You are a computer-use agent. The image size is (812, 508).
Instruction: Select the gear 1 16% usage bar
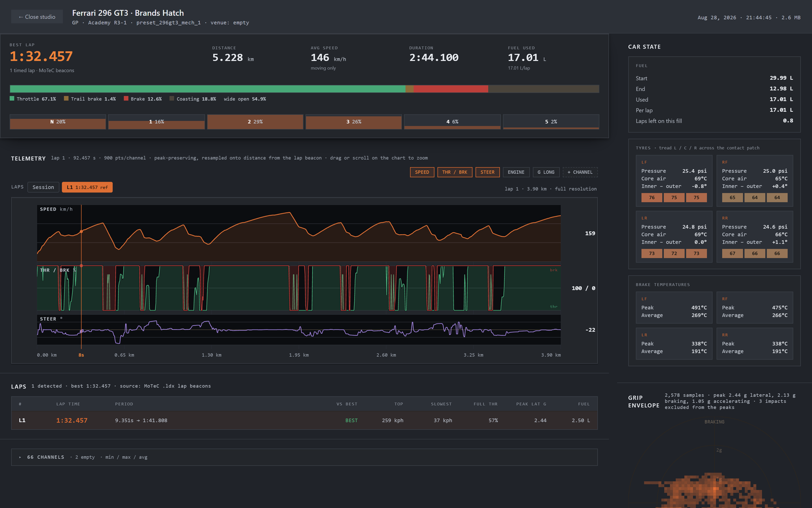[x=156, y=122]
